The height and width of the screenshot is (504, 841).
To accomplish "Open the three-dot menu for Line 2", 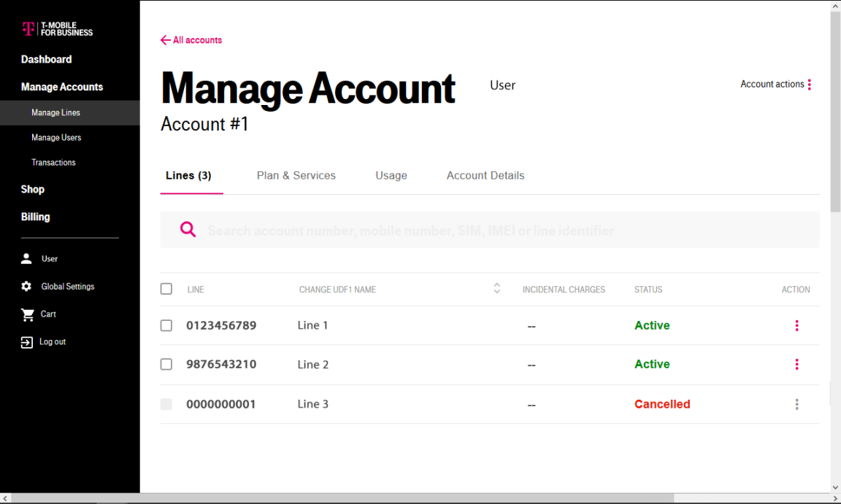I will point(796,364).
